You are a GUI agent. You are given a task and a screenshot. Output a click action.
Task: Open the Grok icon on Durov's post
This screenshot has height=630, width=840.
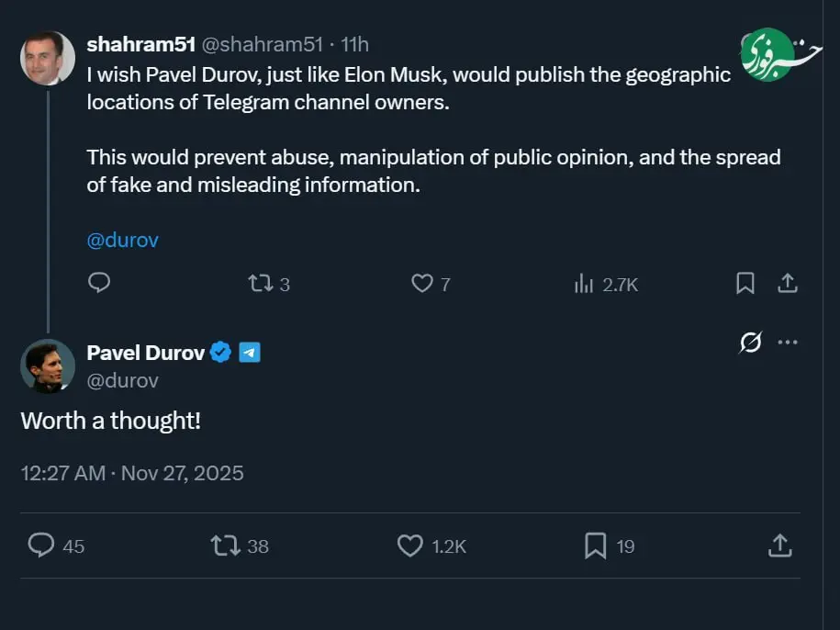point(750,343)
